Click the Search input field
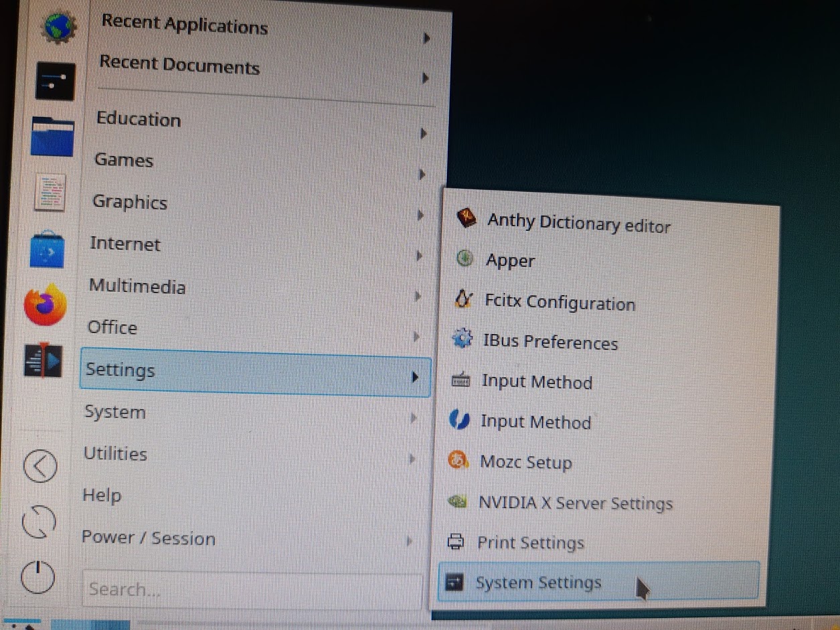840x630 pixels. pos(252,590)
